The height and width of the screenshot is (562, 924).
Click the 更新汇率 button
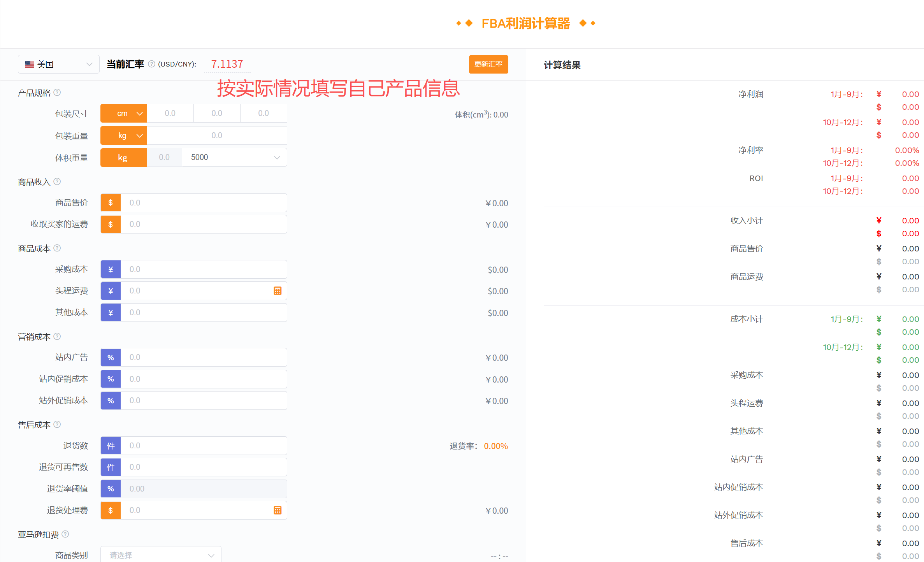pos(488,64)
